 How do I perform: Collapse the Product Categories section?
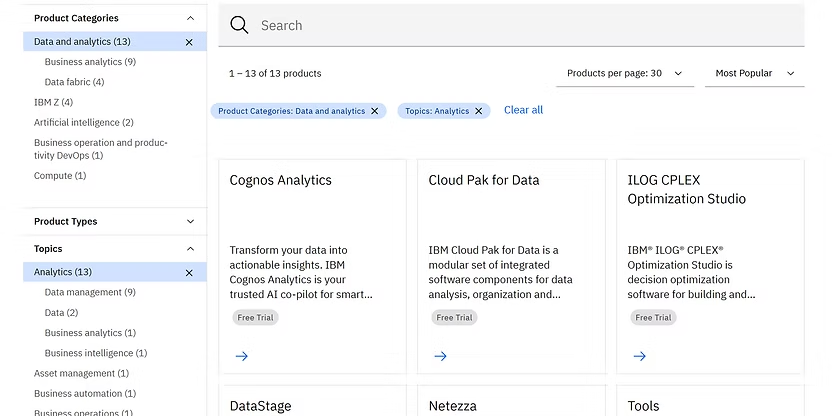[190, 18]
